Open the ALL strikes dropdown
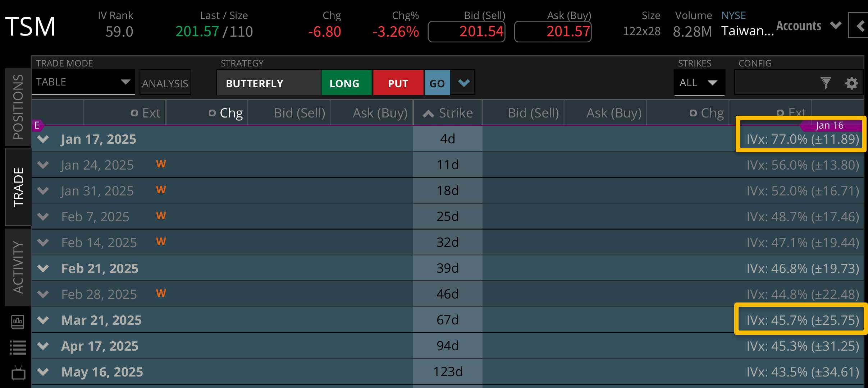This screenshot has height=388, width=868. click(x=699, y=83)
